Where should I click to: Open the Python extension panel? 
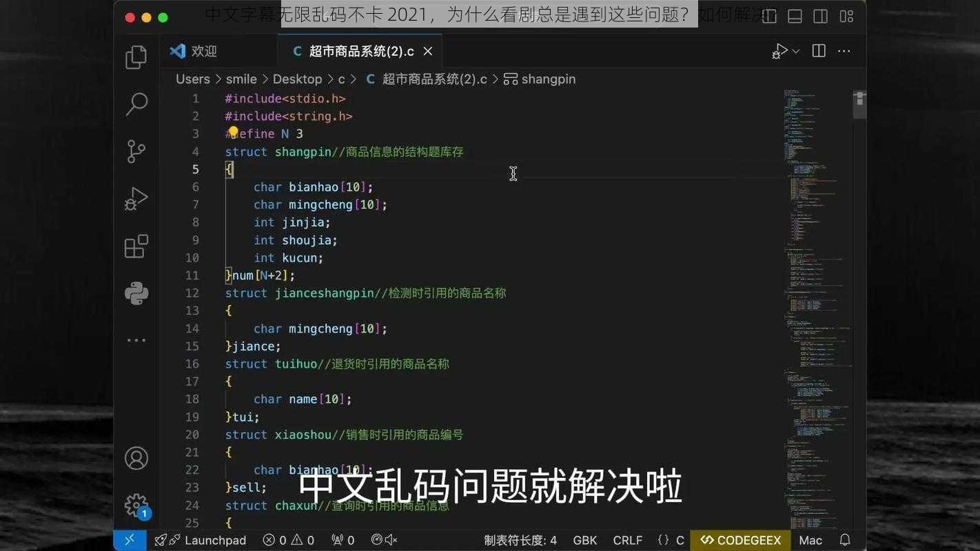[x=136, y=293]
